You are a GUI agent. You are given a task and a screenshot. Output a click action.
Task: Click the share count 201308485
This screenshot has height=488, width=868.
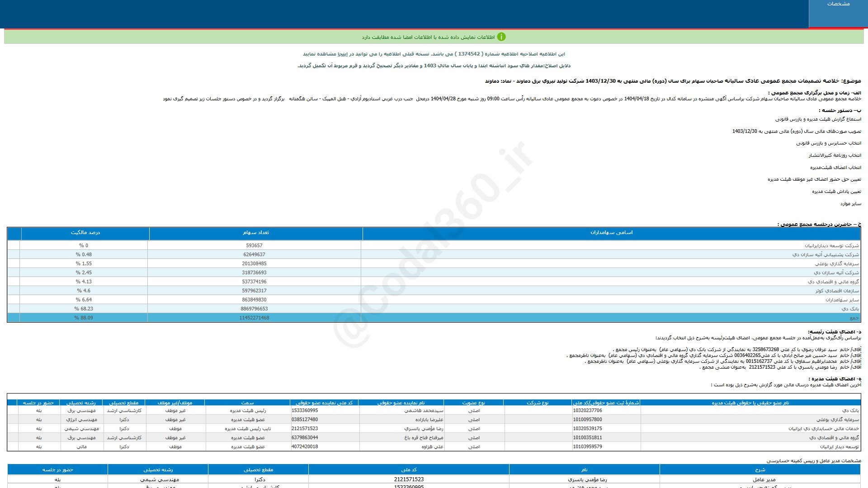coord(254,263)
